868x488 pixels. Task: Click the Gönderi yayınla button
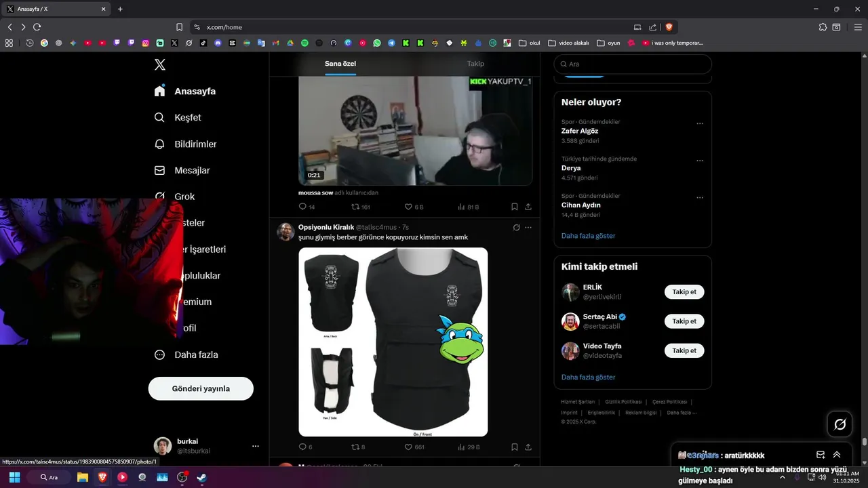pos(201,388)
